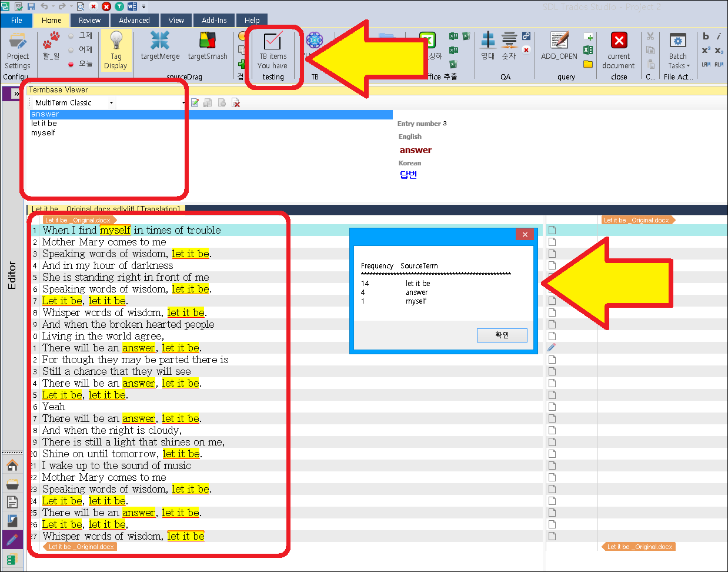Switch to the Help ribbon tab

coord(252,20)
